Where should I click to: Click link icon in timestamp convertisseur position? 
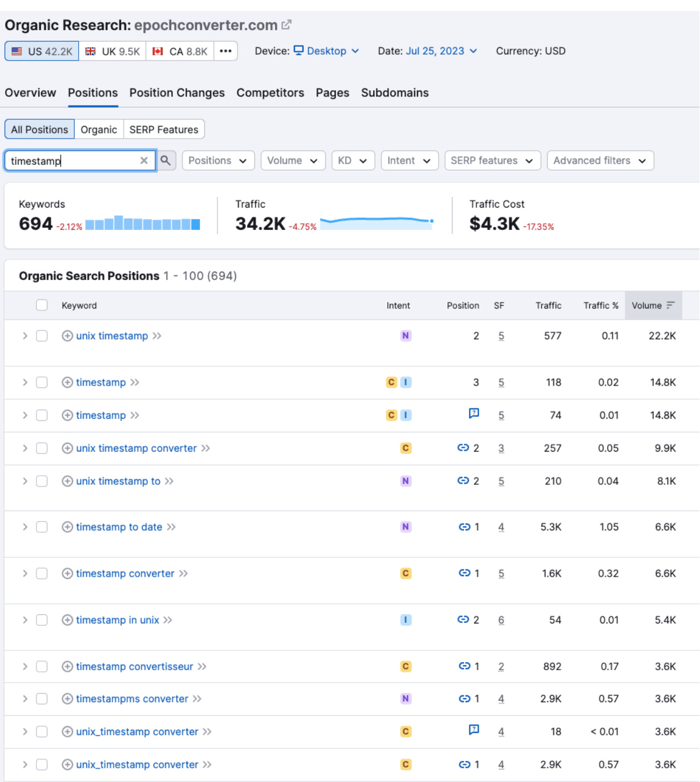465,666
